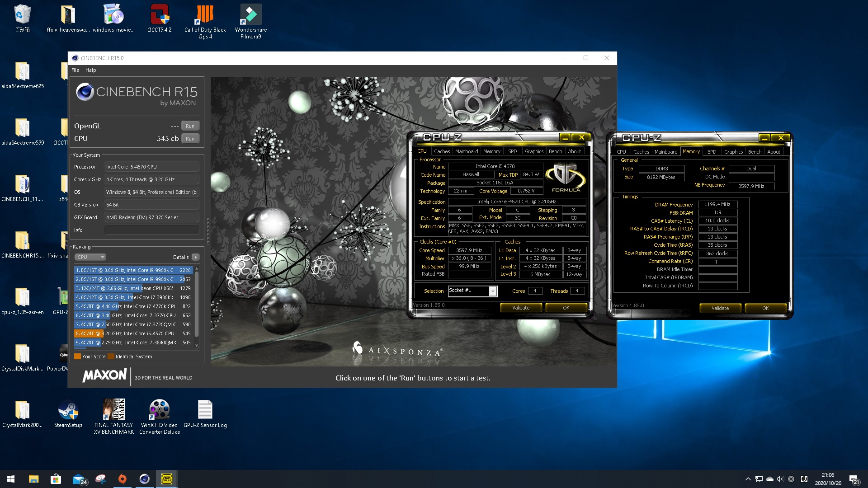
Task: Launch windows-movie-maker desktop icon
Action: pos(113,19)
